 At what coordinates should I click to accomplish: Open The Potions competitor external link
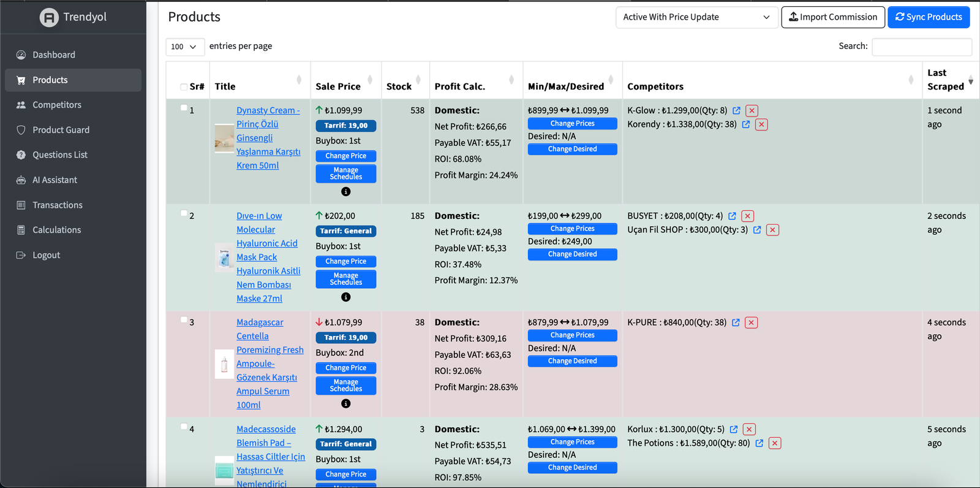tap(759, 443)
